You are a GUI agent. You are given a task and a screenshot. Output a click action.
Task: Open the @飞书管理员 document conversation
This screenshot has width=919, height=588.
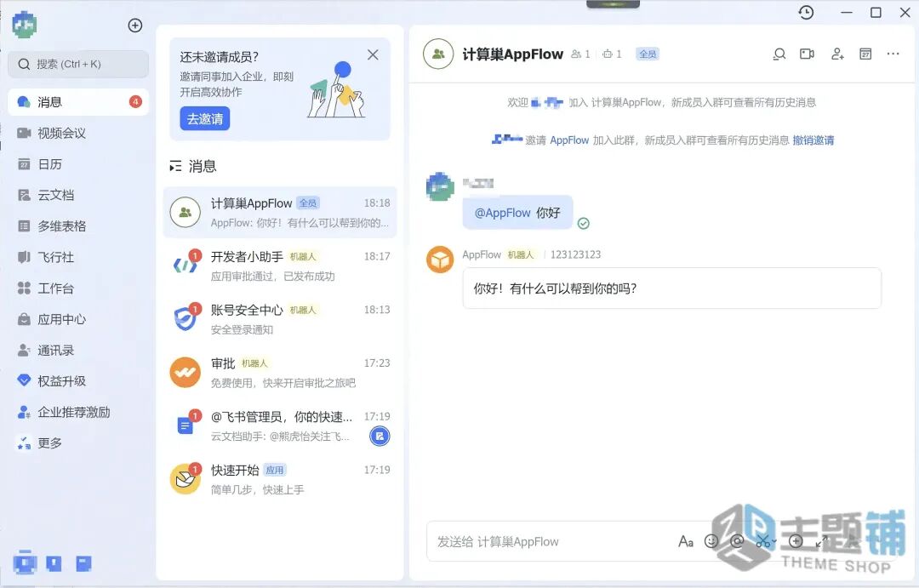coord(280,426)
